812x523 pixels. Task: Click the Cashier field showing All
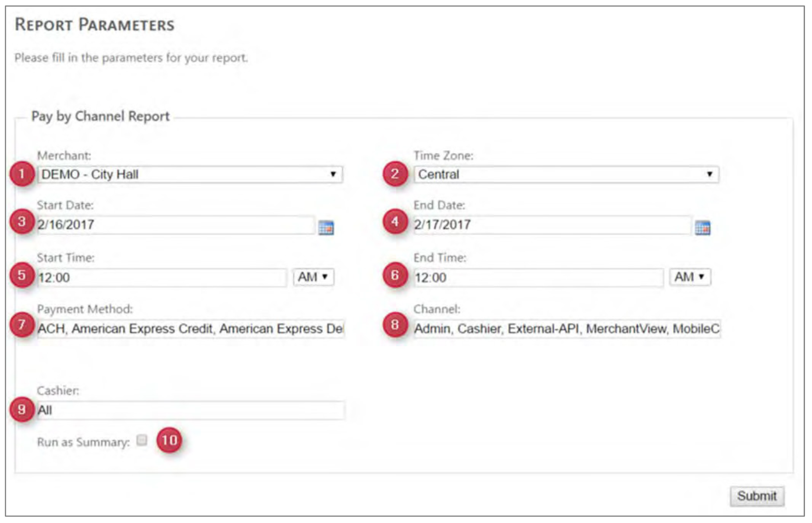tap(191, 410)
